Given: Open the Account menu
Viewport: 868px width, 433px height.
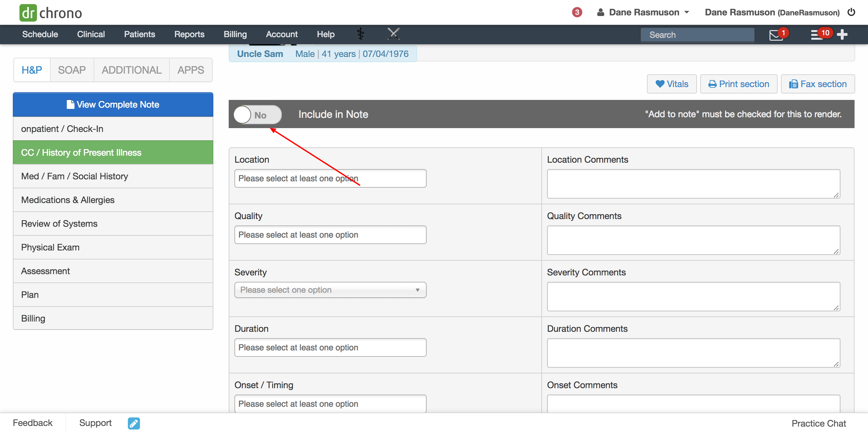Looking at the screenshot, I should tap(282, 34).
